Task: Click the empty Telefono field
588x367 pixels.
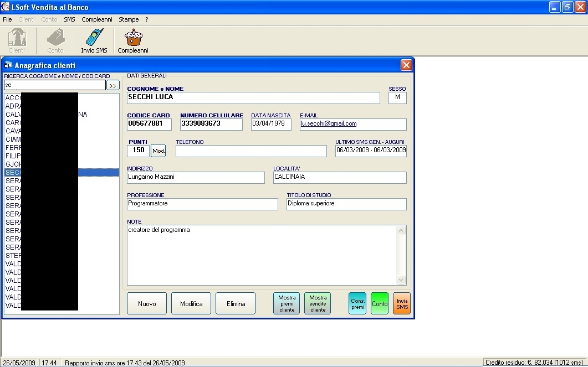Action: pyautogui.click(x=251, y=151)
